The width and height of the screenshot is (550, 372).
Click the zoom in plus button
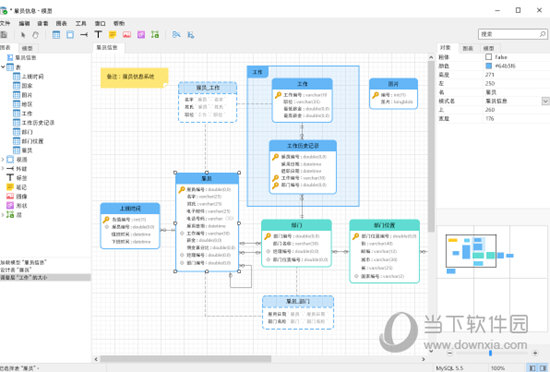(x=535, y=353)
